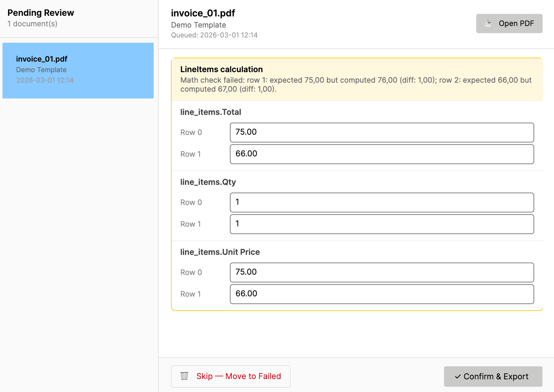The image size is (554, 392).
Task: Click the trash icon beside Skip
Action: [184, 376]
